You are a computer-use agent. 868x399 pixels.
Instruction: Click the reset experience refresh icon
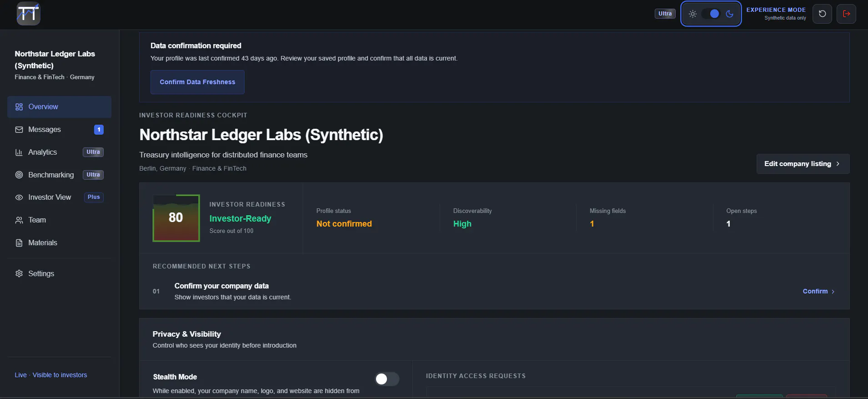[822, 14]
